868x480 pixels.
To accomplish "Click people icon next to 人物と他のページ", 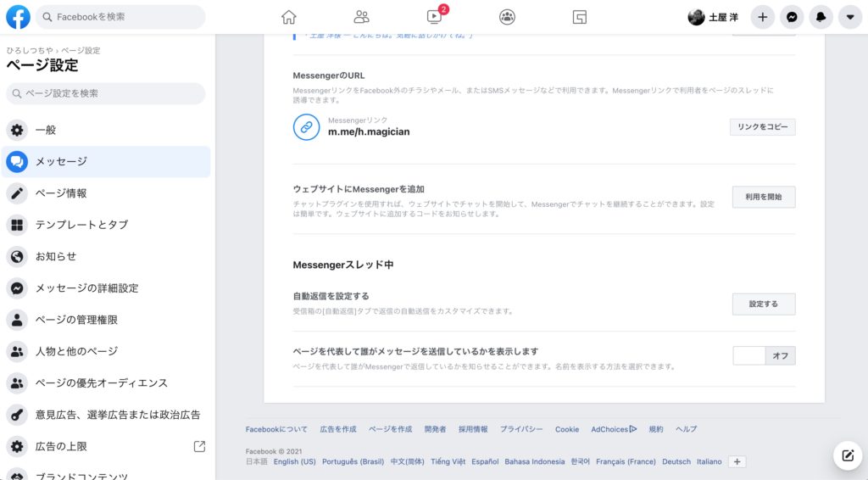I will (x=17, y=351).
